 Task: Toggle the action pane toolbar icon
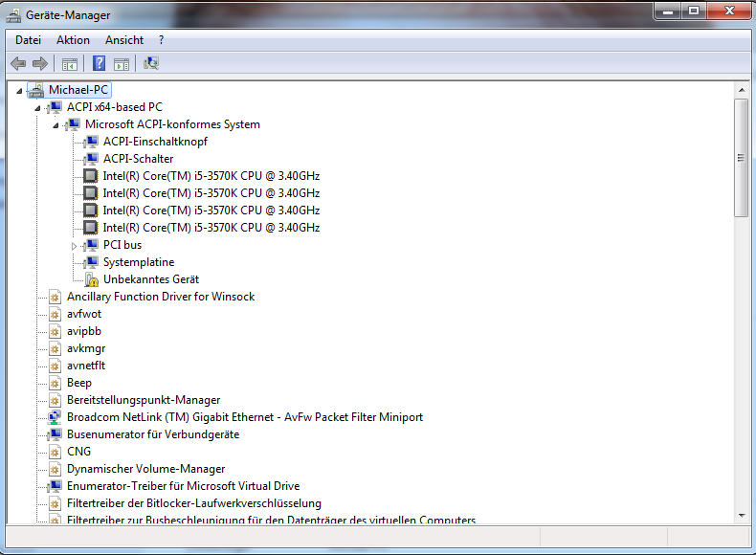pyautogui.click(x=121, y=63)
